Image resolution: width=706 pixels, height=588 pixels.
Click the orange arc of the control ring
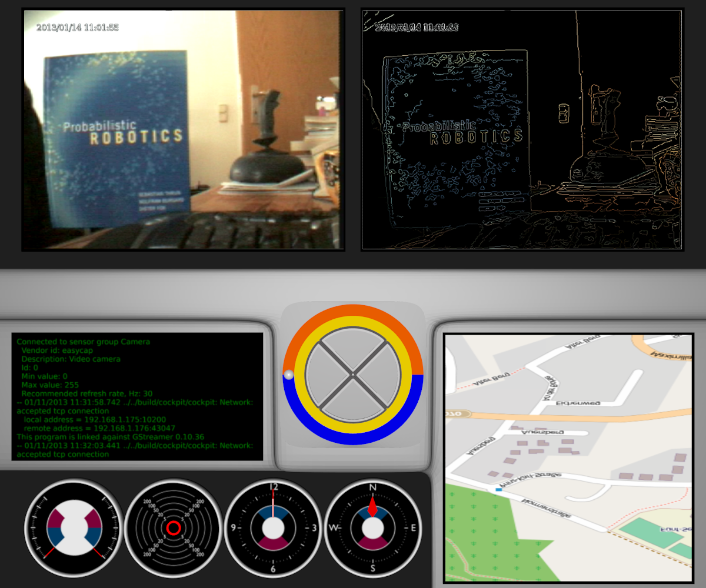coord(353,310)
